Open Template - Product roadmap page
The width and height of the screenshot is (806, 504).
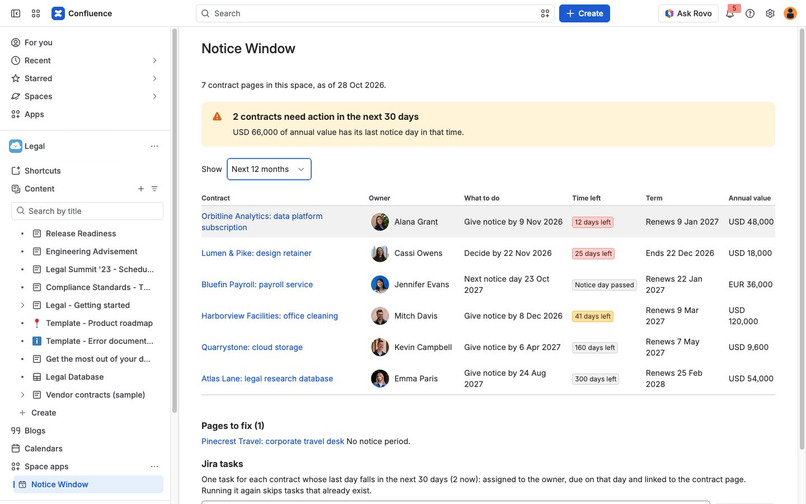coord(99,323)
